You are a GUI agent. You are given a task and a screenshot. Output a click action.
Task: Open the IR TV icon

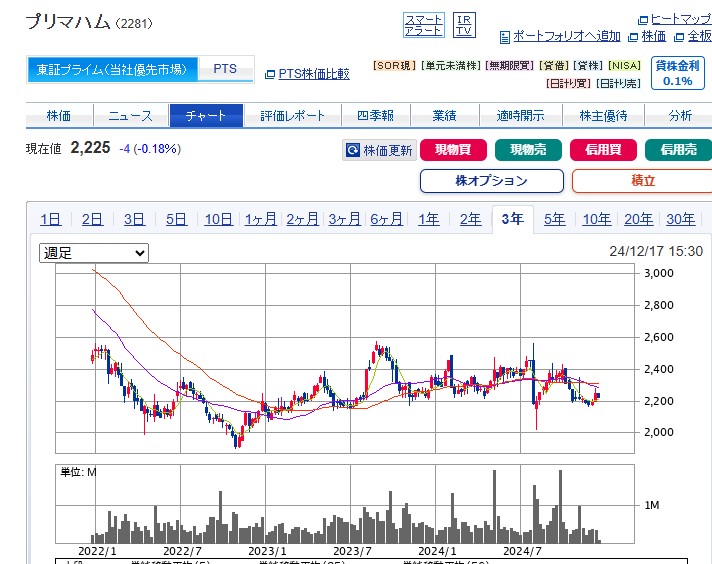click(464, 25)
